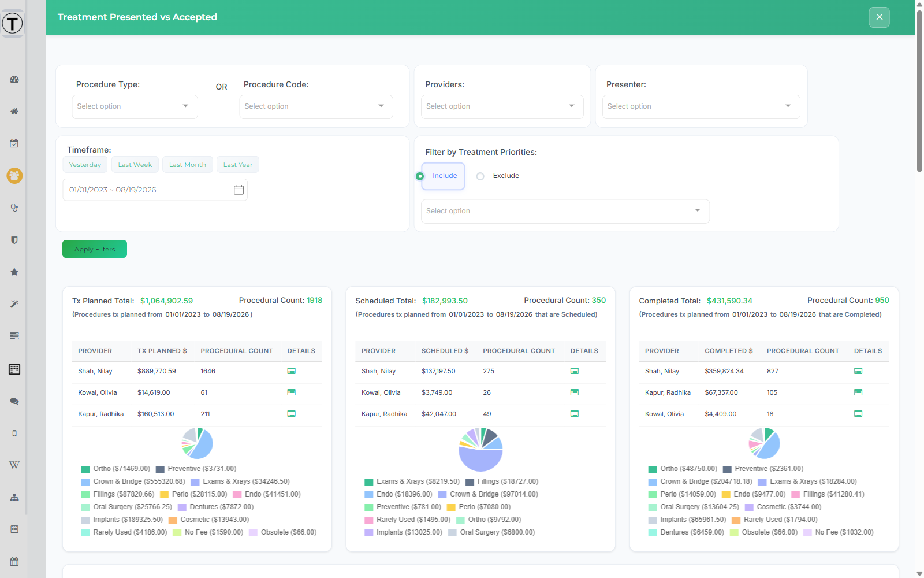The image size is (924, 578).
Task: Select the Exclude radio option
Action: tap(480, 176)
